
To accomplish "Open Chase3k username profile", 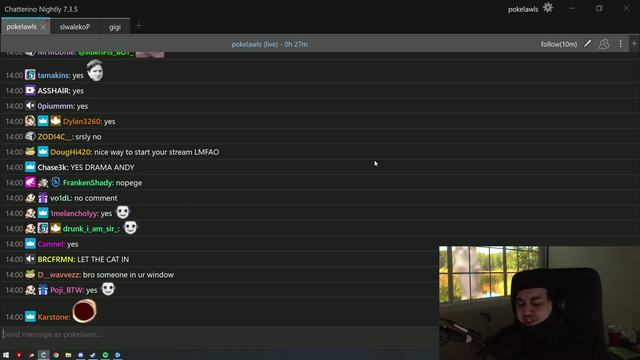I will point(52,167).
